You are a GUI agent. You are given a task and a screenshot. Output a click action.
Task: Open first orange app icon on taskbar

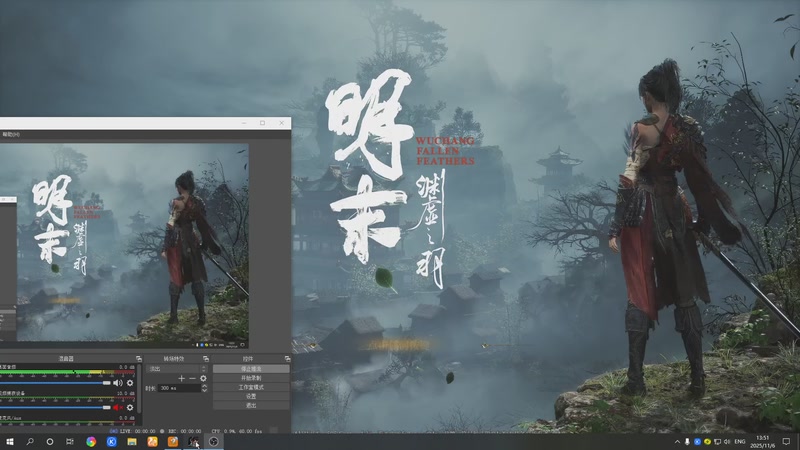(x=152, y=442)
